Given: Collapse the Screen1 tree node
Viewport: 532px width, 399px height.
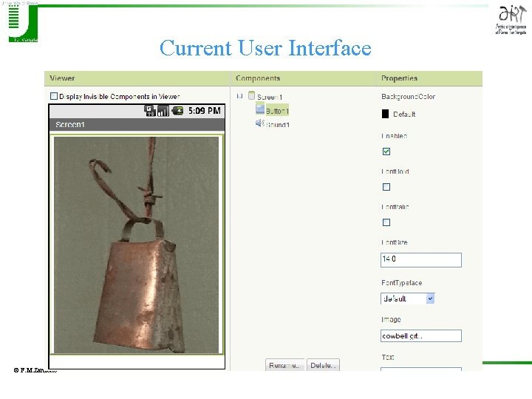Looking at the screenshot, I should [x=240, y=96].
